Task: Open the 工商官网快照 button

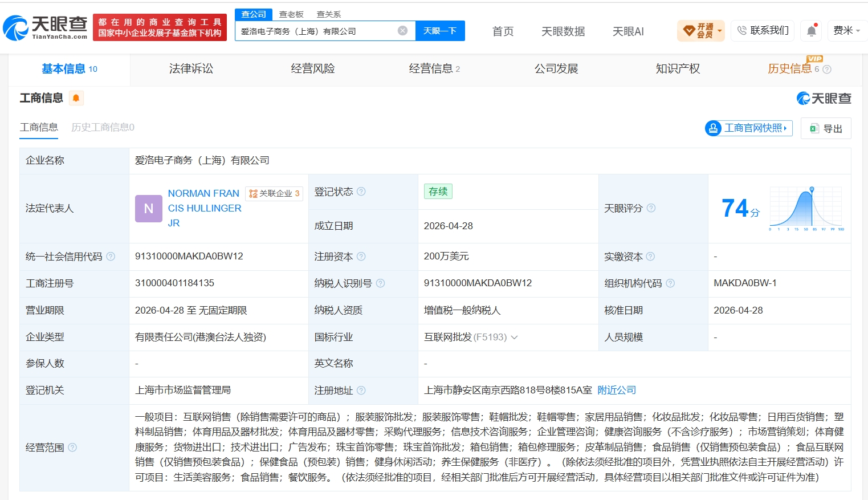Action: [749, 128]
